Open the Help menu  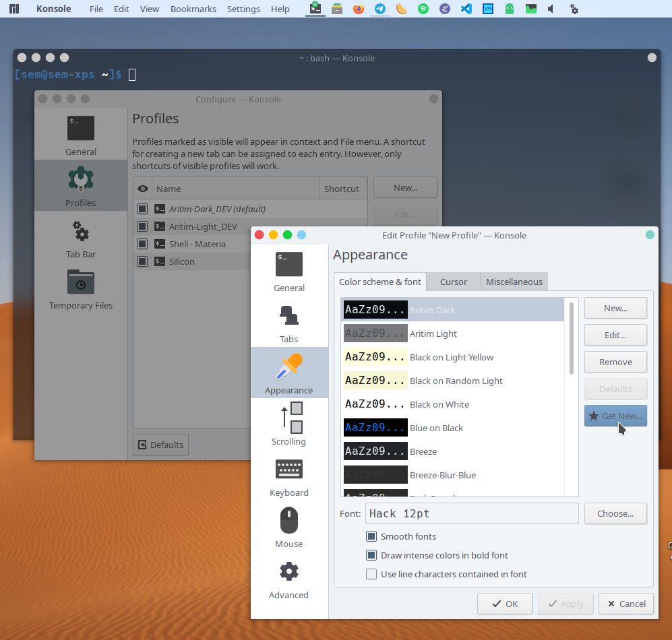[x=280, y=9]
